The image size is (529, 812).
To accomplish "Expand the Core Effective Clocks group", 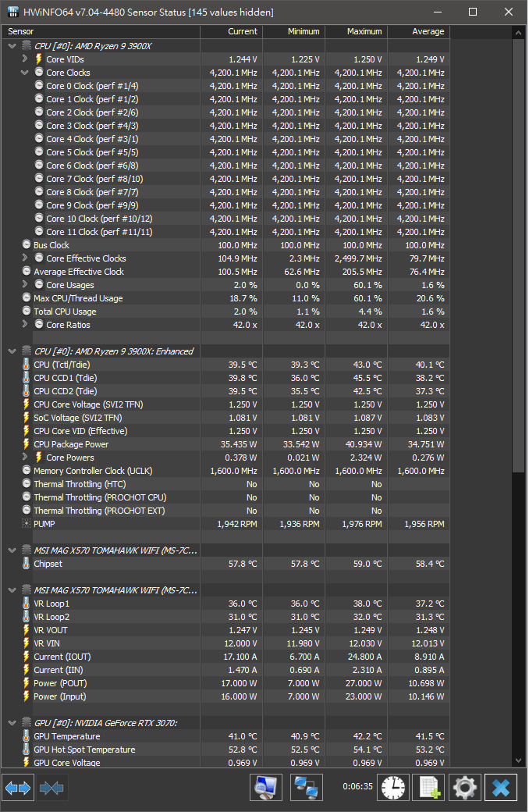I will coord(24,258).
